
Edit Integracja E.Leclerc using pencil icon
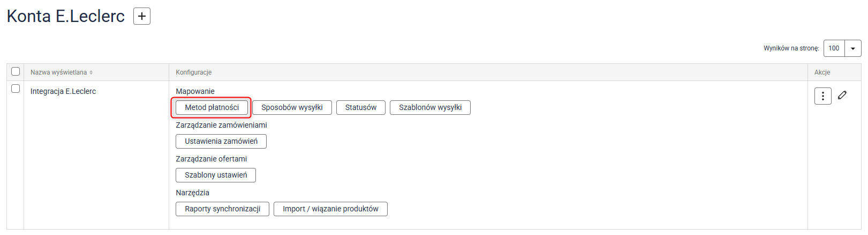click(842, 95)
